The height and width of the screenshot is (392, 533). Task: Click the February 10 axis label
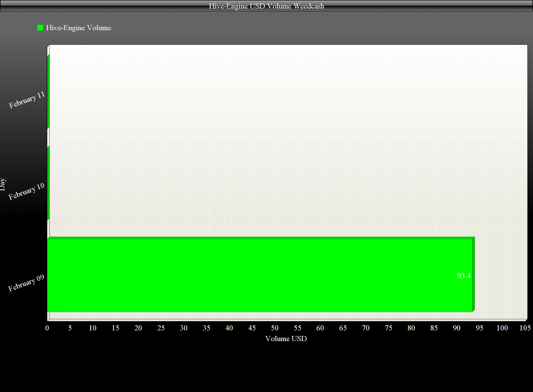[26, 192]
